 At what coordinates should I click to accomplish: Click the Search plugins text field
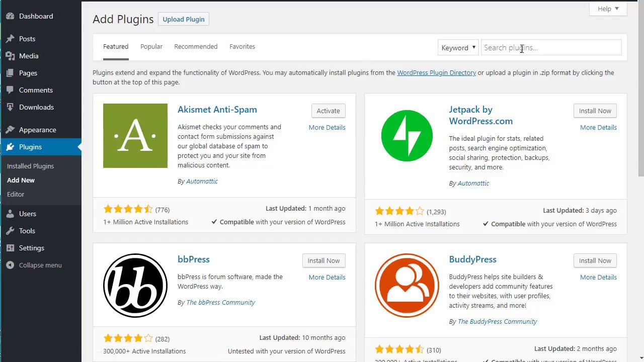click(551, 48)
